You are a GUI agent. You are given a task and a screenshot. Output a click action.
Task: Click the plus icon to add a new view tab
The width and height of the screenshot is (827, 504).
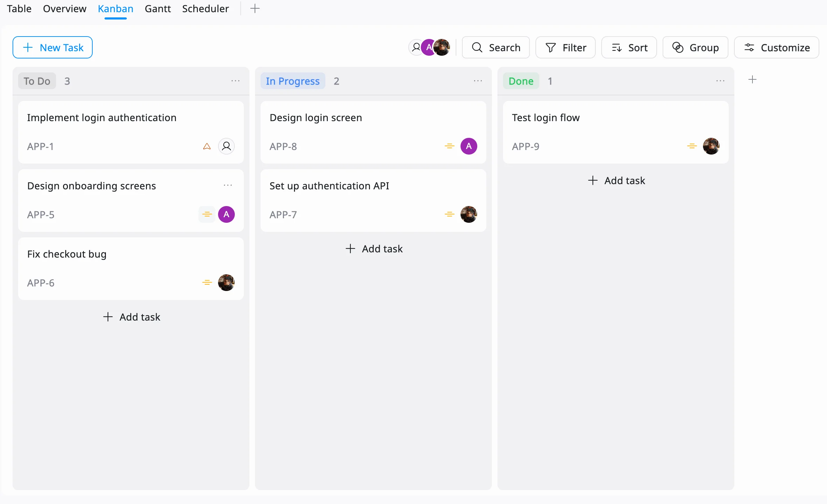coord(255,8)
